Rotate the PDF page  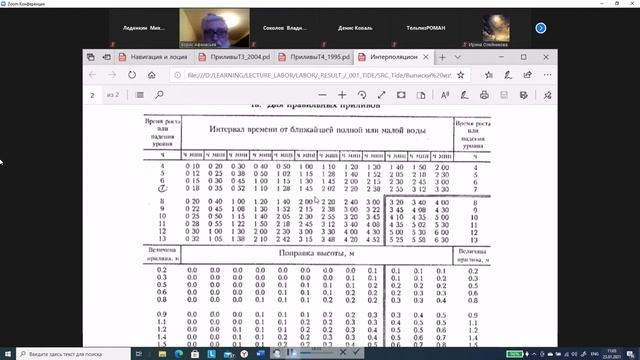(362, 95)
